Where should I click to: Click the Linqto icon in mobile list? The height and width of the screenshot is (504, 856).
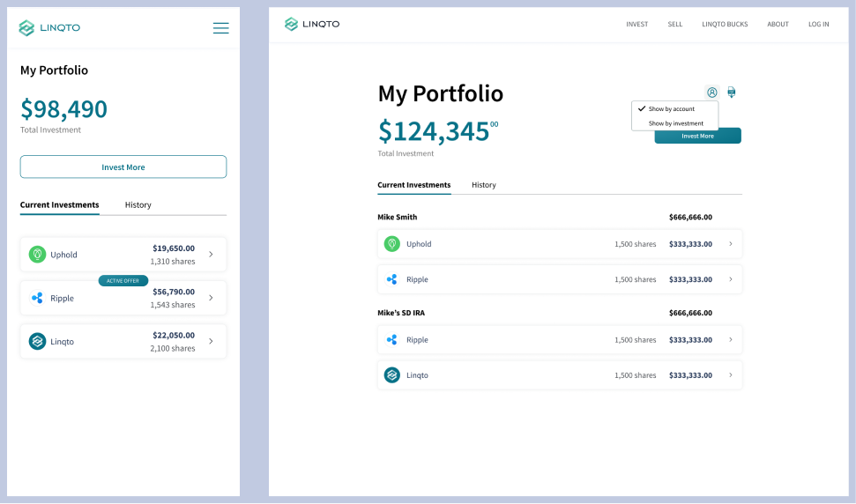37,342
